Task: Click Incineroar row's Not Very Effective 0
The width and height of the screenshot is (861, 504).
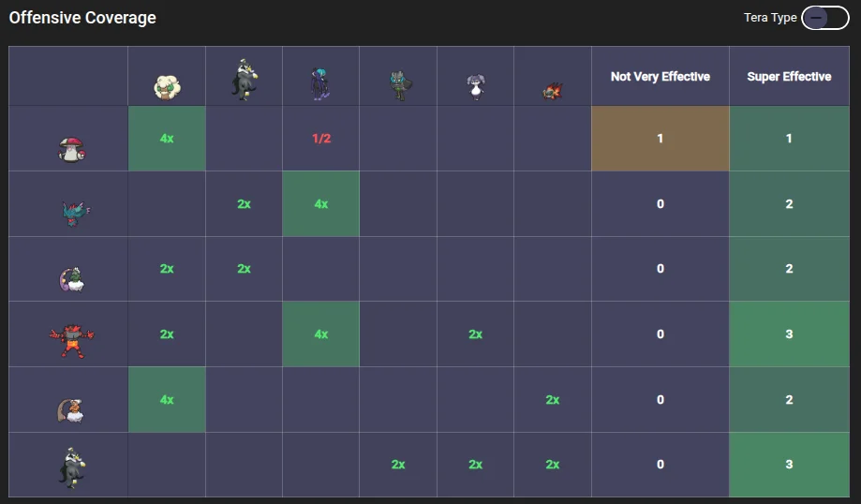Action: click(x=660, y=334)
